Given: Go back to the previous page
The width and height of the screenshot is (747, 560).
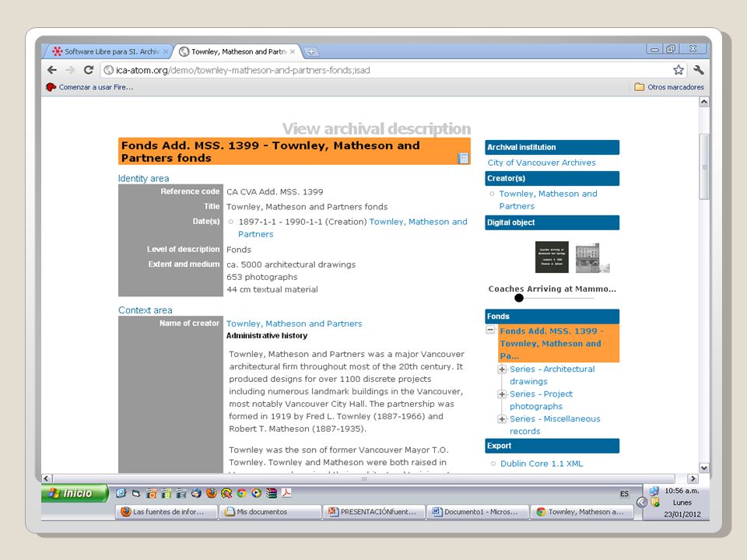Looking at the screenshot, I should tap(52, 70).
